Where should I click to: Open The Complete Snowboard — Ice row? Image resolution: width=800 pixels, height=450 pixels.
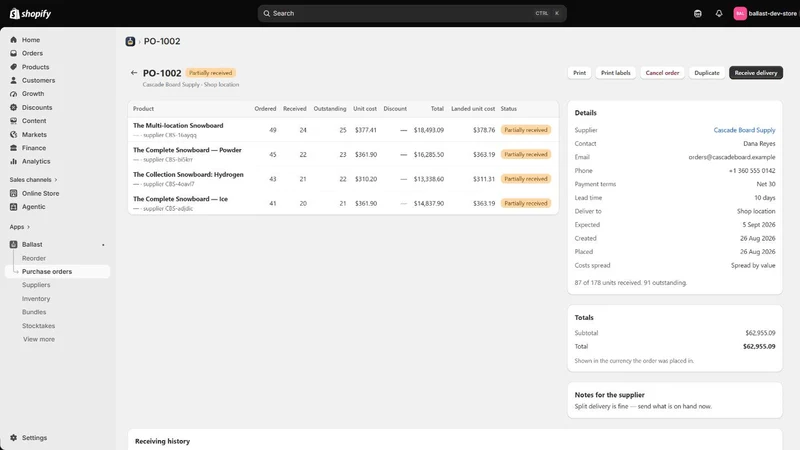click(x=343, y=203)
